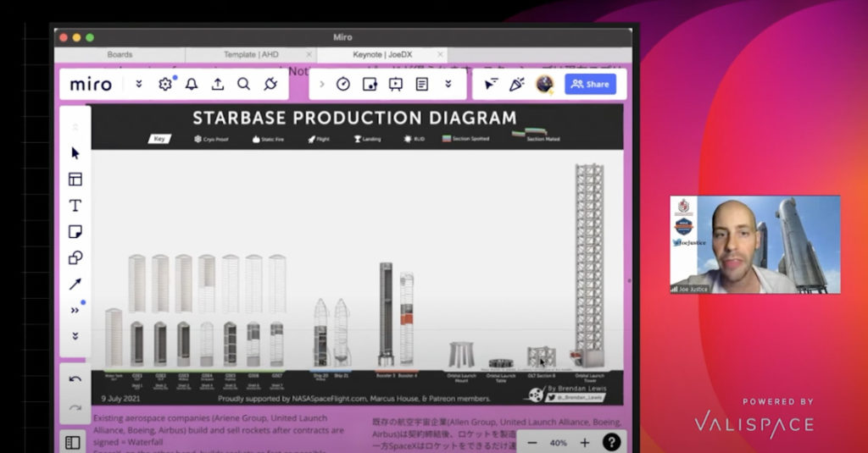Open search with the magnifier icon

243,84
